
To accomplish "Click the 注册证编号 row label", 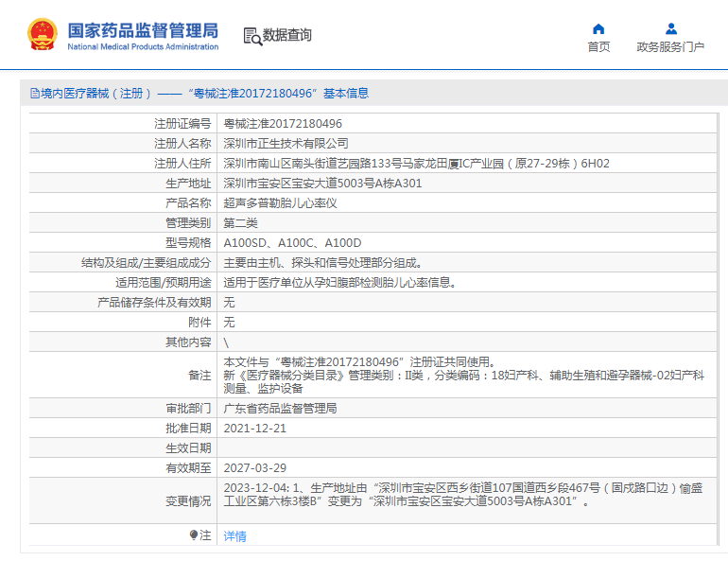I will click(x=182, y=124).
